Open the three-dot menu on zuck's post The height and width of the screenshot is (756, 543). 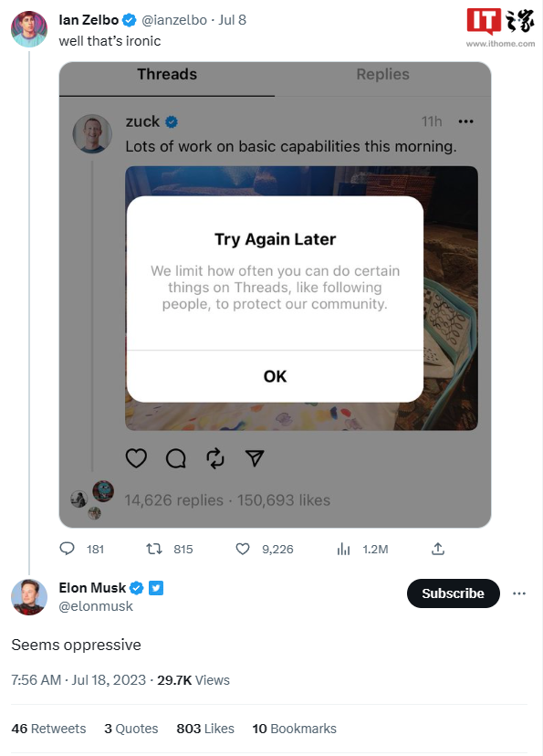pyautogui.click(x=466, y=121)
